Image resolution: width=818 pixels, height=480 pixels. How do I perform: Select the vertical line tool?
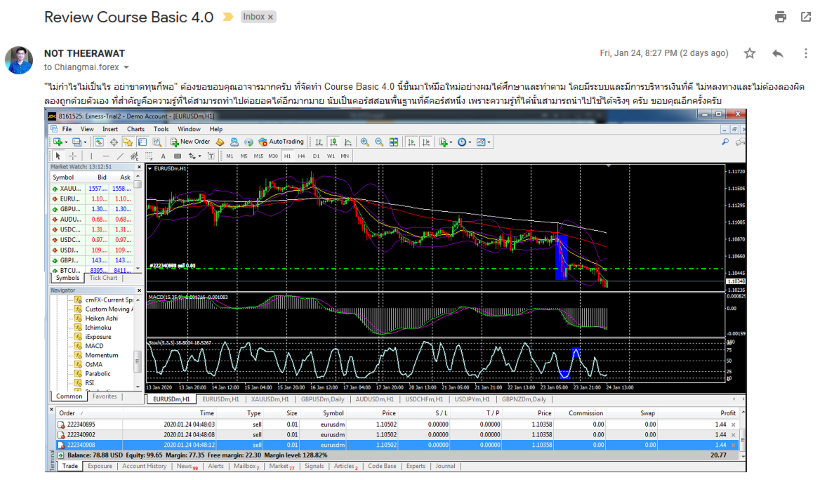click(91, 156)
